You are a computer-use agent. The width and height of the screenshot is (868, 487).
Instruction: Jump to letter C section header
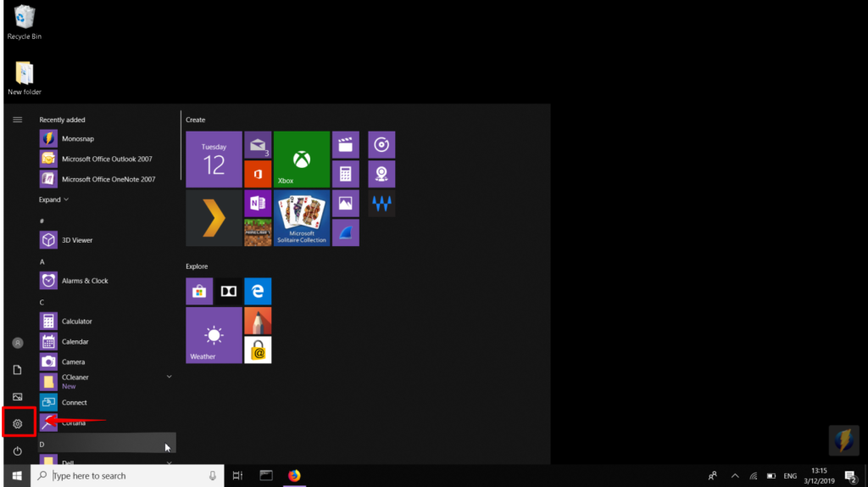42,302
